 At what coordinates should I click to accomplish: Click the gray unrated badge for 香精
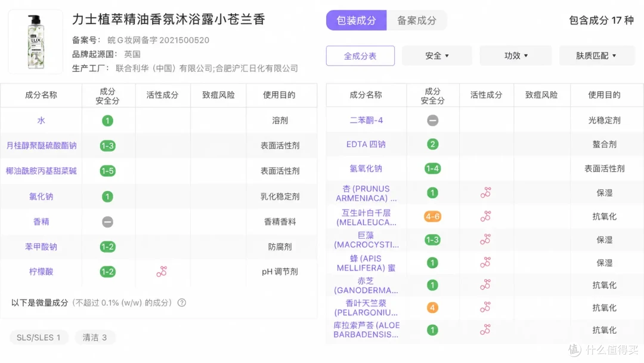[107, 222]
